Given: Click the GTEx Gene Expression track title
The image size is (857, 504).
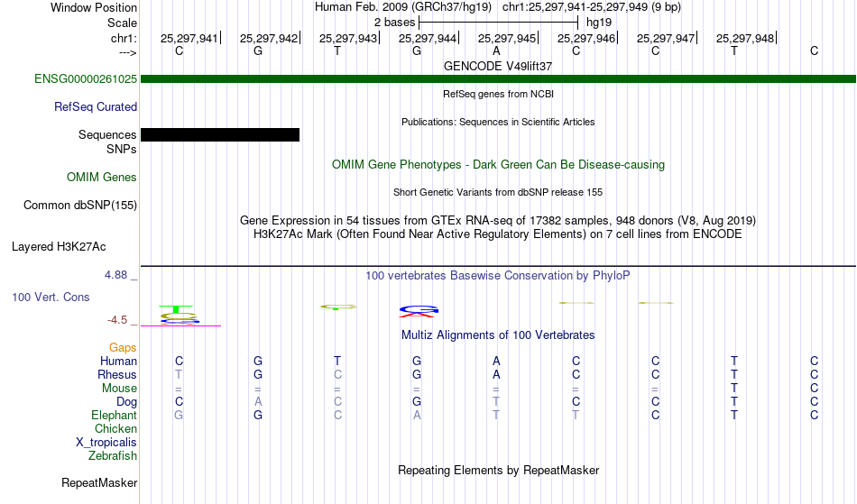Looking at the screenshot, I should pos(498,221).
